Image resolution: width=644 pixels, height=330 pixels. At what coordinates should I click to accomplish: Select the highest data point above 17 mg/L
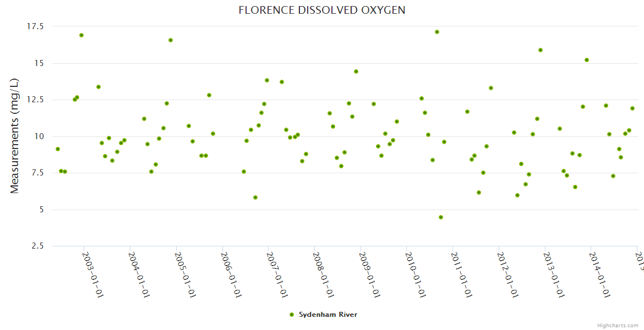pyautogui.click(x=437, y=32)
